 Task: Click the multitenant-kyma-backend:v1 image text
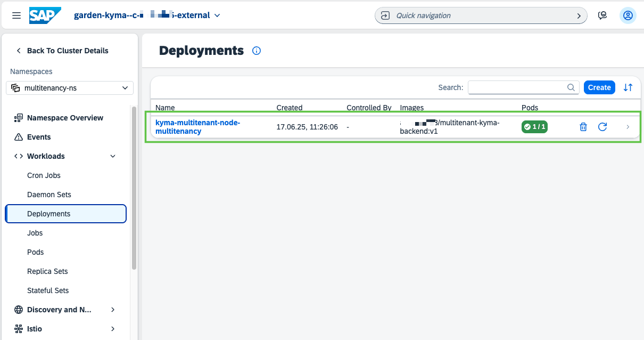[450, 127]
